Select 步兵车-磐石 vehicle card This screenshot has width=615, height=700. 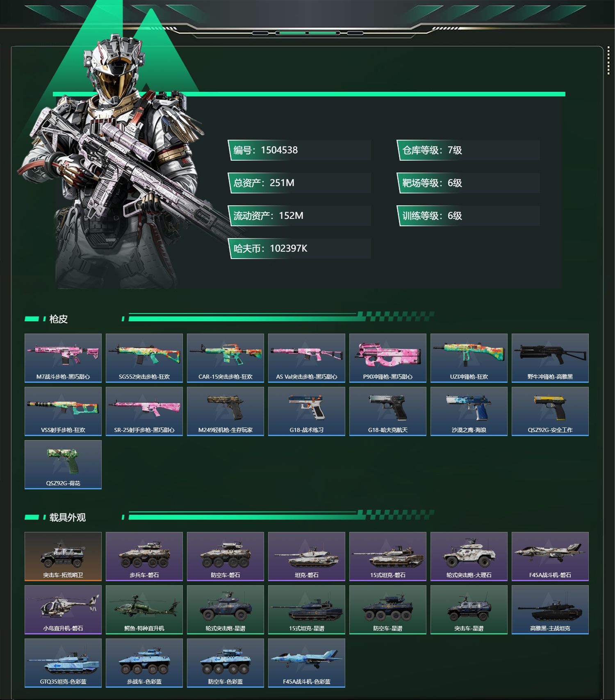click(144, 557)
